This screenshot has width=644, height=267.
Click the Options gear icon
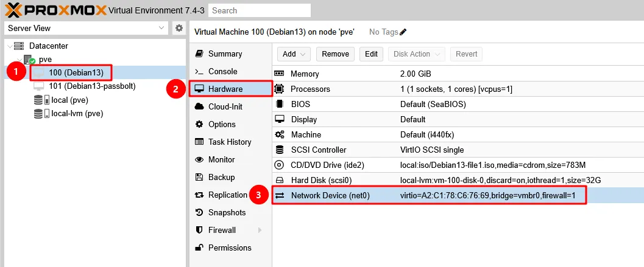199,124
